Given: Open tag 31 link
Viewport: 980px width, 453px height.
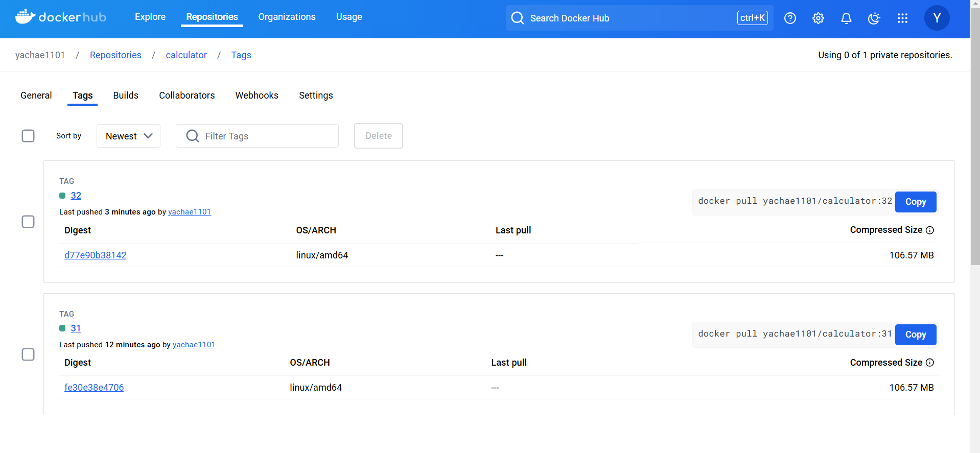Looking at the screenshot, I should coord(76,328).
